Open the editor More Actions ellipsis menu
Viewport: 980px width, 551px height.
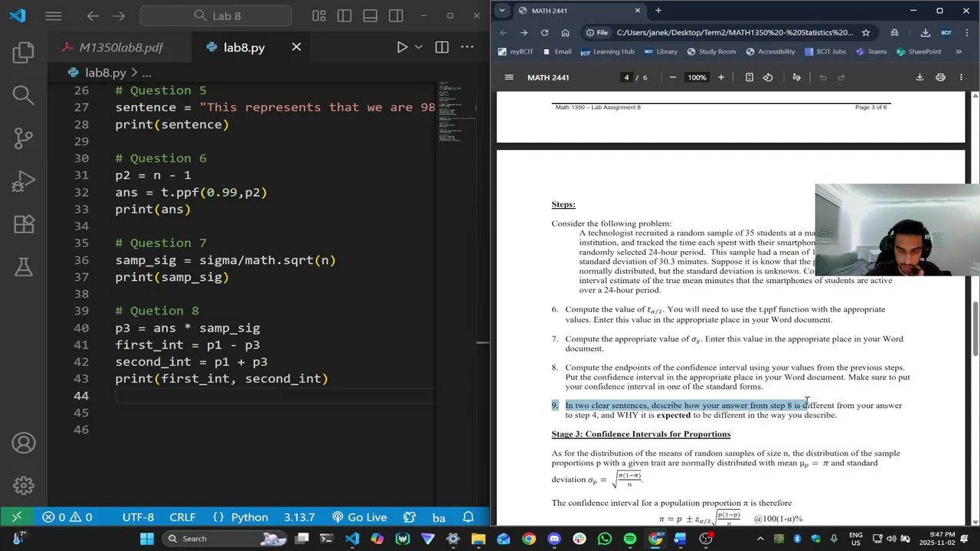tap(467, 47)
